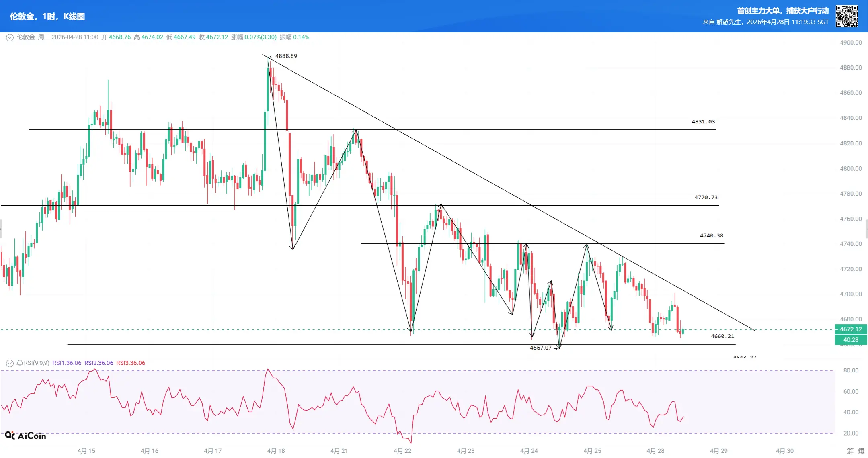868x458 pixels.
Task: Collapse the RSI indicator panel chevron
Action: coord(10,363)
